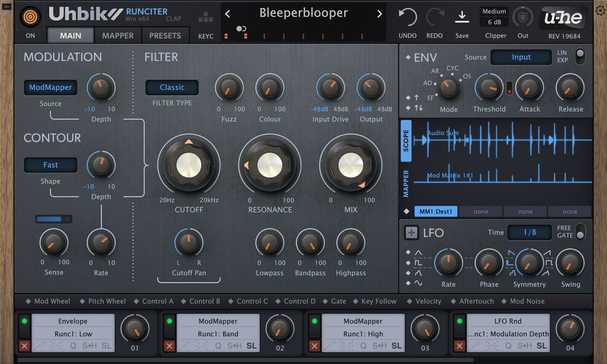Open the Clipper 6 dB selector

click(494, 22)
